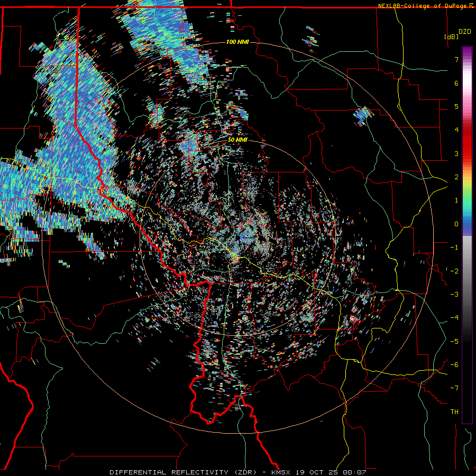
Task: Click the -5 value on color scale
Action: 454,342
